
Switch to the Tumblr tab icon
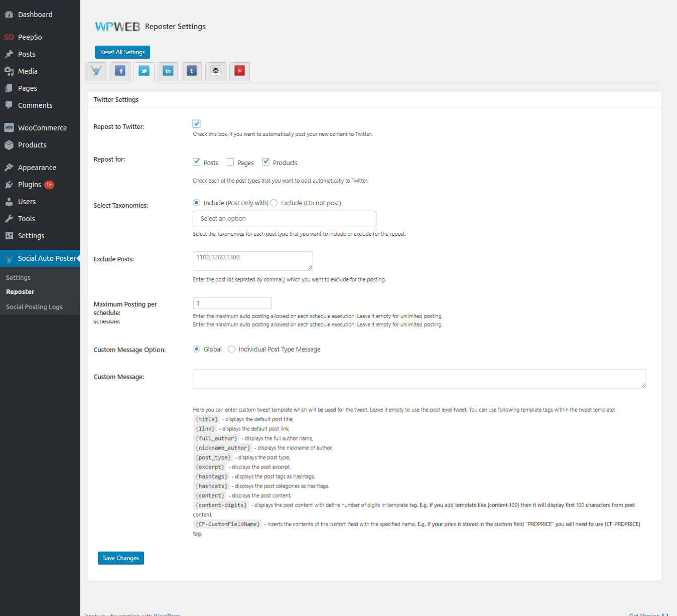[x=192, y=71]
